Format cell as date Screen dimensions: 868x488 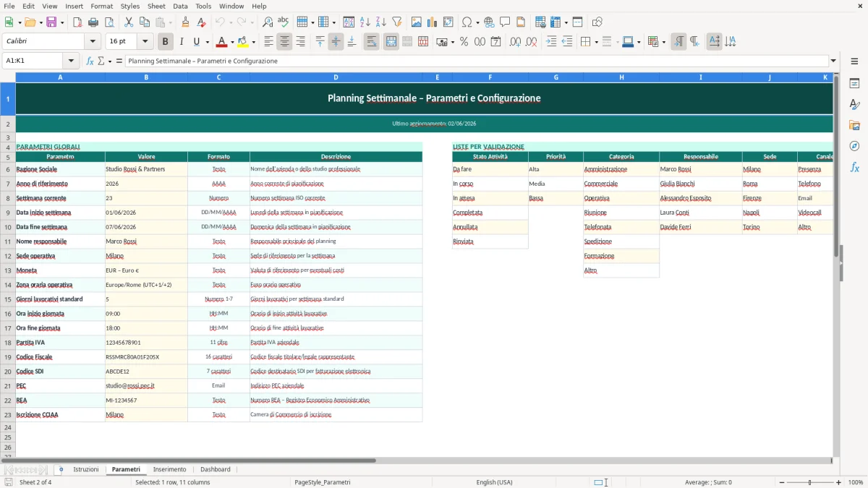pos(495,42)
